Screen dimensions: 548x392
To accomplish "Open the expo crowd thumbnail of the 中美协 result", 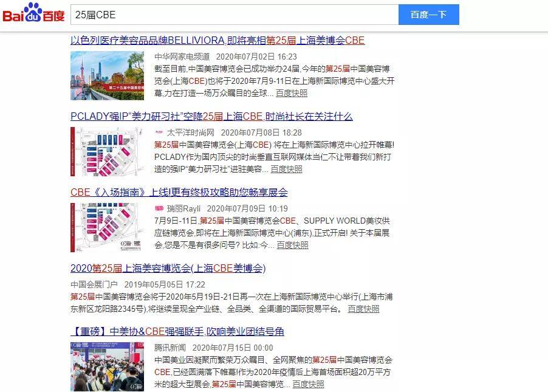I will [x=108, y=366].
